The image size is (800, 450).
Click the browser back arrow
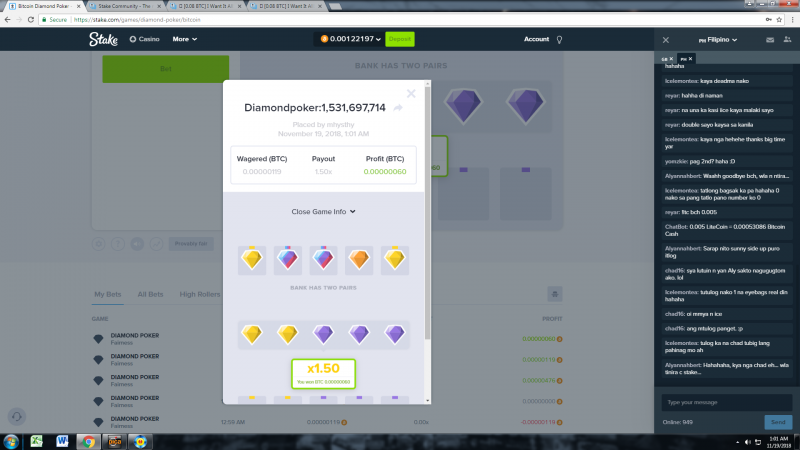[7, 19]
